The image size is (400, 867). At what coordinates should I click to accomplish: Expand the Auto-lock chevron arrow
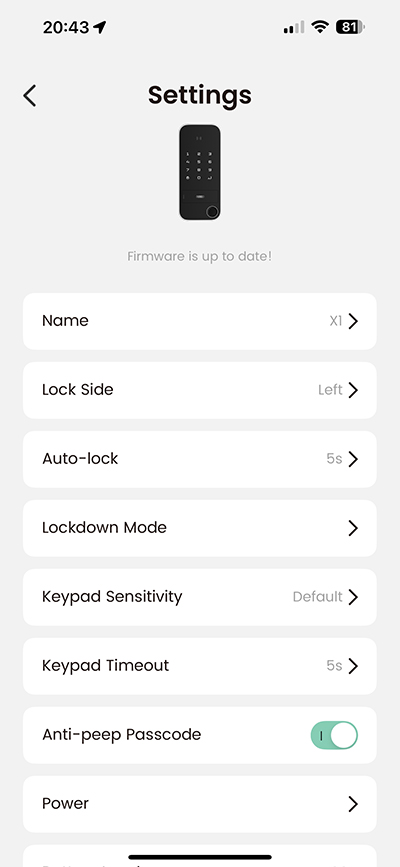point(353,459)
